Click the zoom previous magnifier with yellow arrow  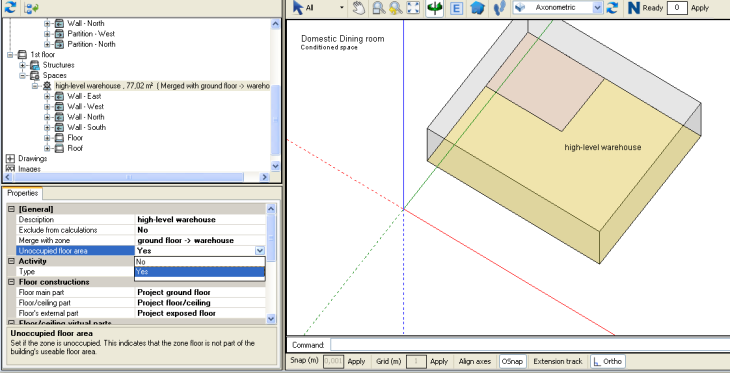click(x=396, y=8)
